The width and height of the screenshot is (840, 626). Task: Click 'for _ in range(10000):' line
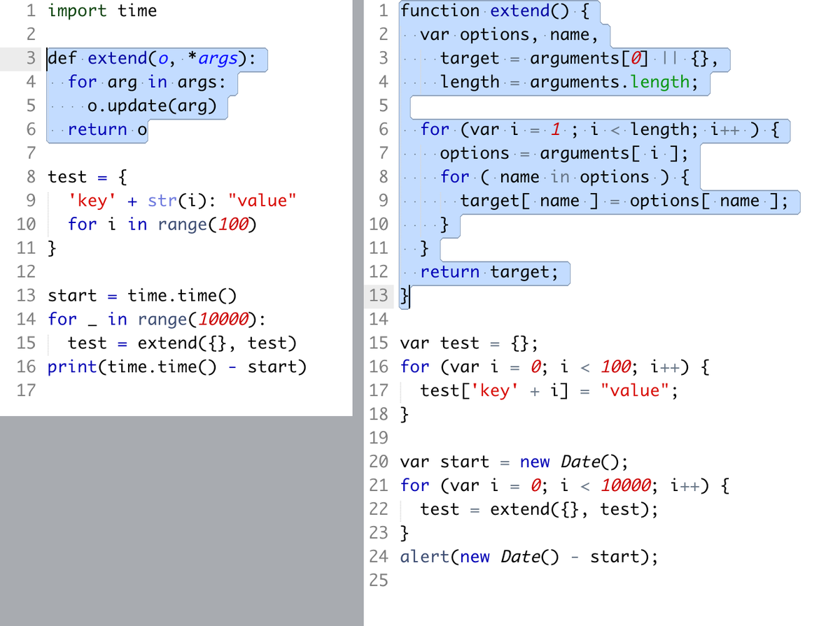point(157,320)
